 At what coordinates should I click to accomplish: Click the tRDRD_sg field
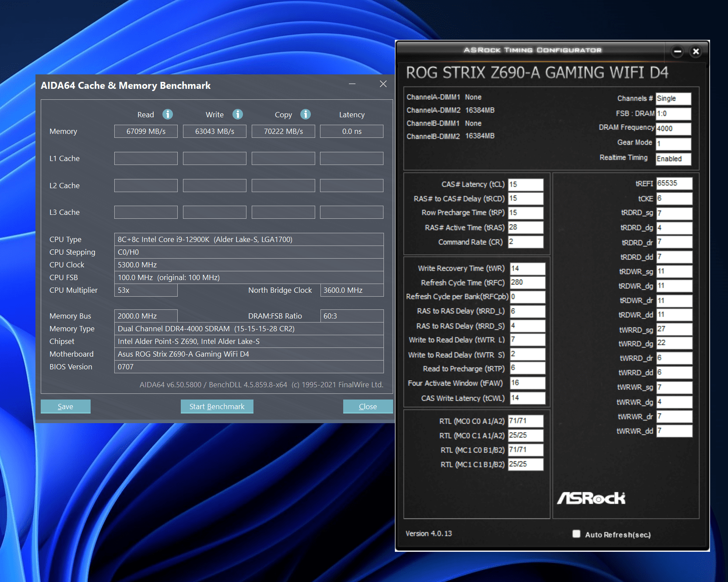(674, 214)
